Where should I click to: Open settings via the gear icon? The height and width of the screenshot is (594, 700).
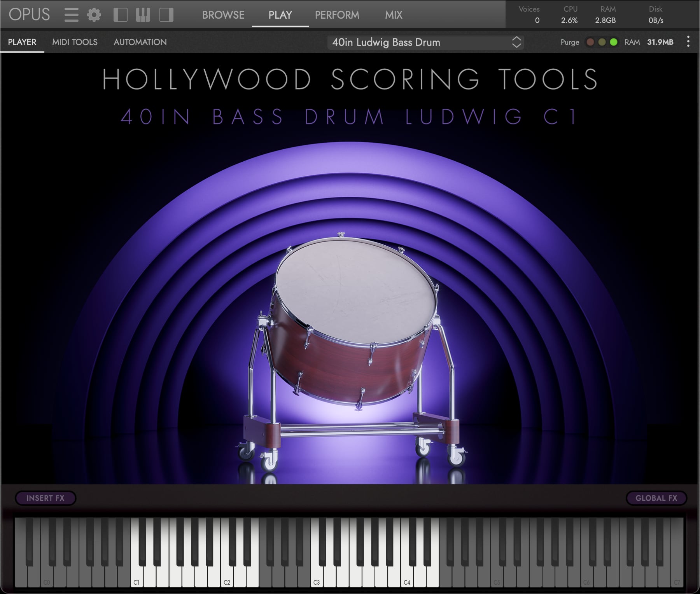coord(94,15)
